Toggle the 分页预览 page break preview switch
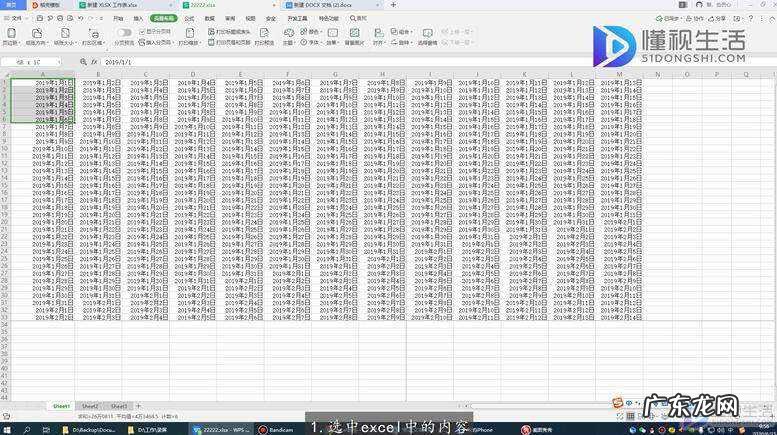The width and height of the screenshot is (777, 435). pyautogui.click(x=124, y=33)
